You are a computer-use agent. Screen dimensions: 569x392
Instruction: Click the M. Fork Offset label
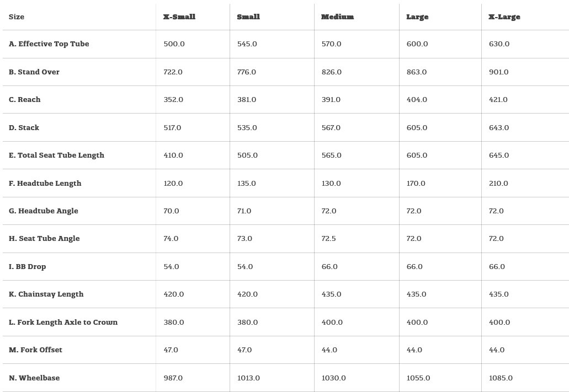point(35,350)
